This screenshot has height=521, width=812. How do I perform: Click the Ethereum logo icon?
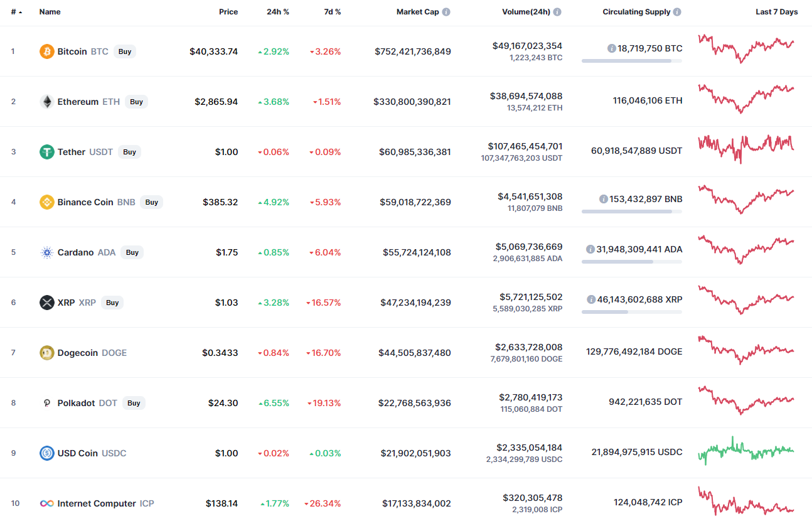pos(47,102)
